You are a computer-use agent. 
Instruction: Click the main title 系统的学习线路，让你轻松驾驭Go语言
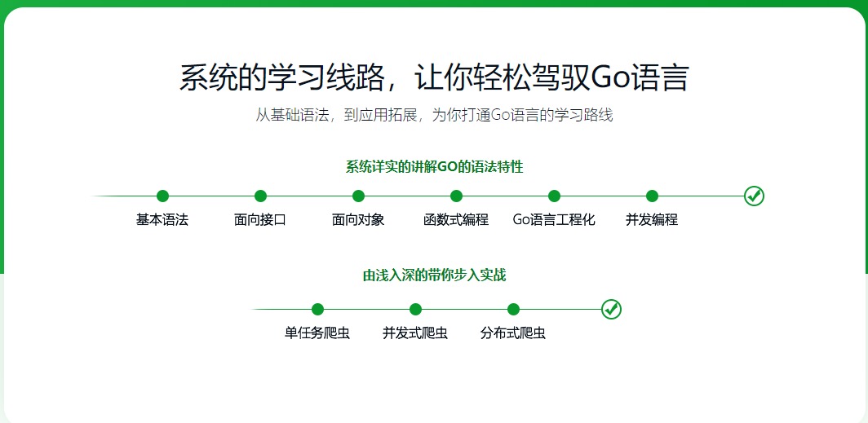[x=434, y=78]
